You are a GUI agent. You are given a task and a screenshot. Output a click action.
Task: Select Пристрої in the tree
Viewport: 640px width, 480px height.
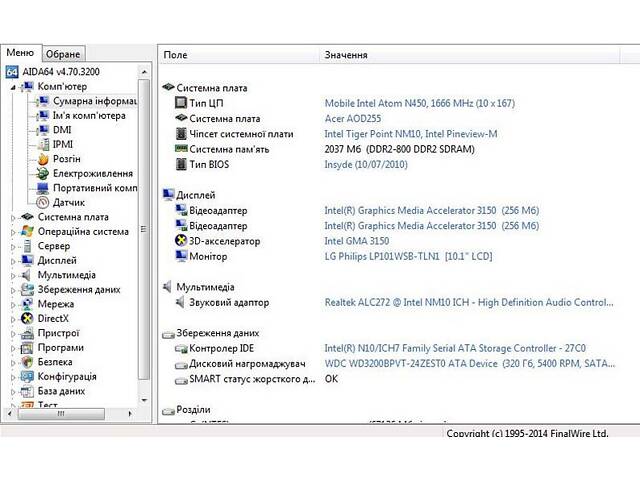tap(58, 333)
